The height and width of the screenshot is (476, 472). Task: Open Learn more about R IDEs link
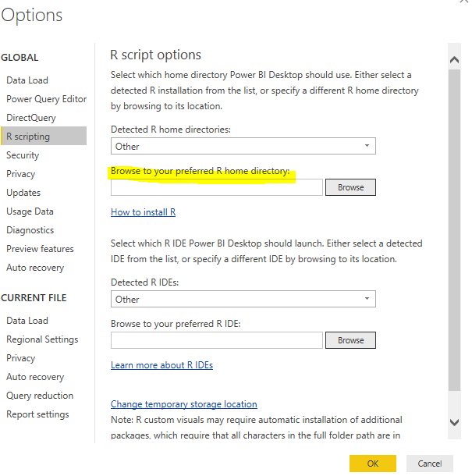(161, 365)
